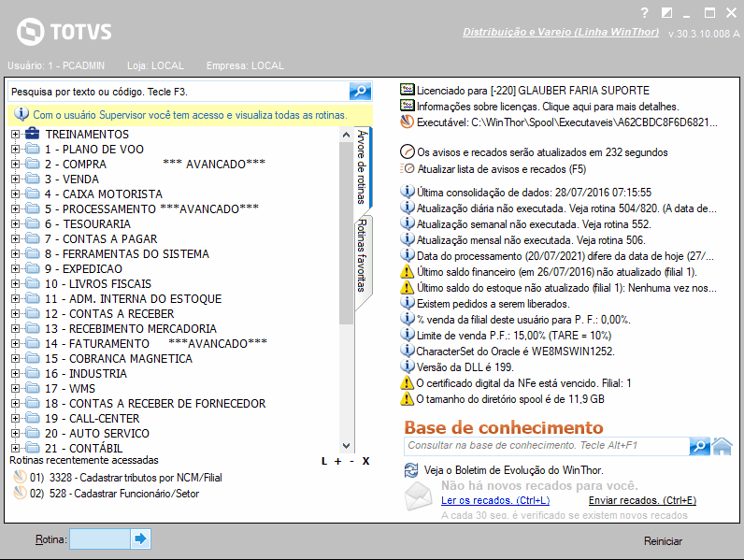Image resolution: width=744 pixels, height=560 pixels.
Task: Click the Executável path icon
Action: (408, 122)
